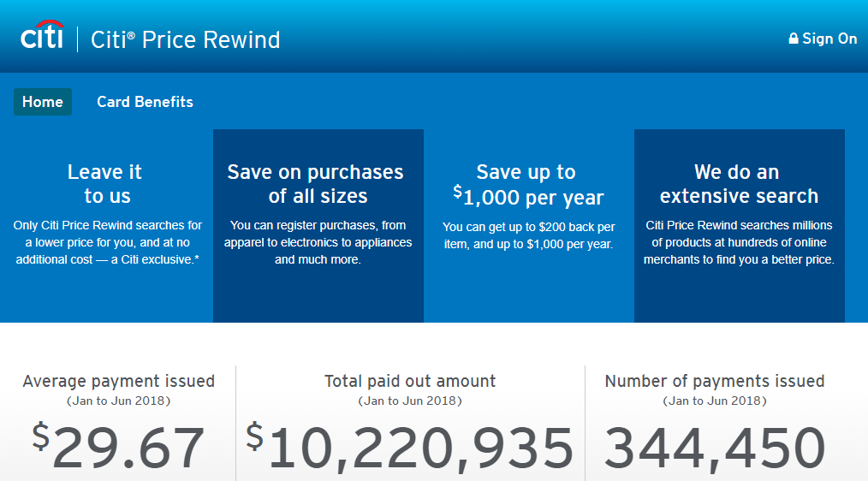The image size is (868, 481).
Task: Click the 'We do an extensive search' heading
Action: click(738, 184)
